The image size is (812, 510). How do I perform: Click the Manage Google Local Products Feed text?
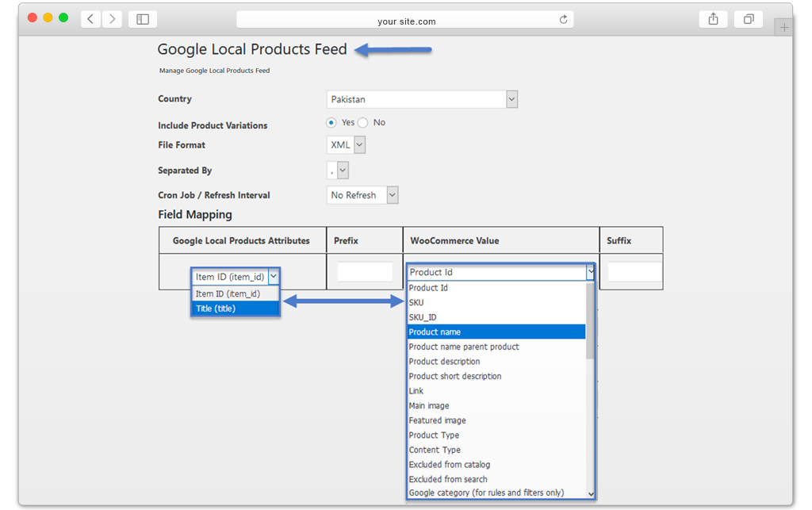[x=214, y=71]
